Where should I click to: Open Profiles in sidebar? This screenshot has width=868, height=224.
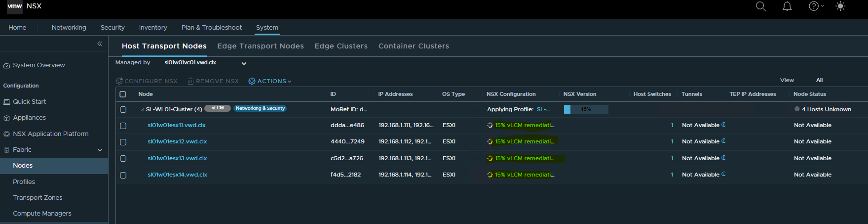pyautogui.click(x=24, y=182)
